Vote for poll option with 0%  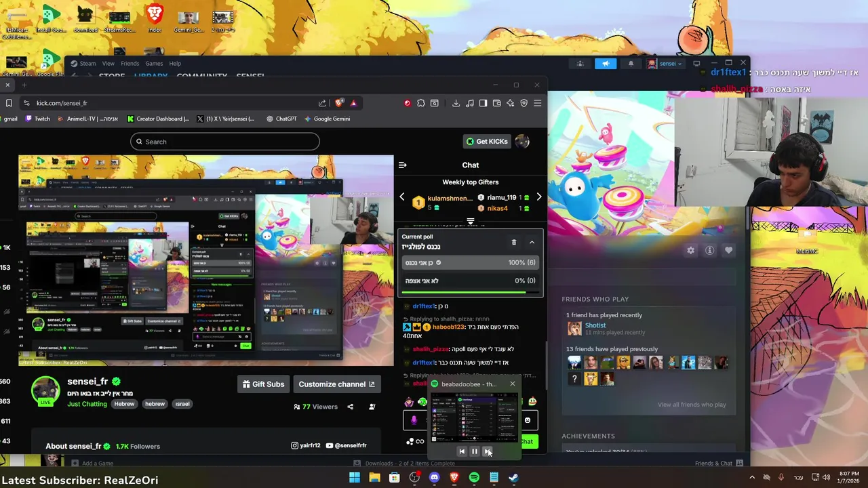(470, 281)
